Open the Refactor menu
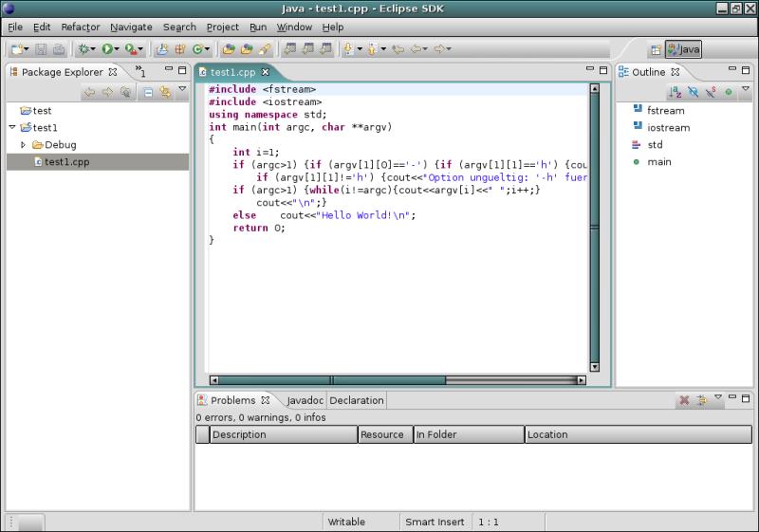Screen dimensions: 759x532 pyautogui.click(x=81, y=28)
